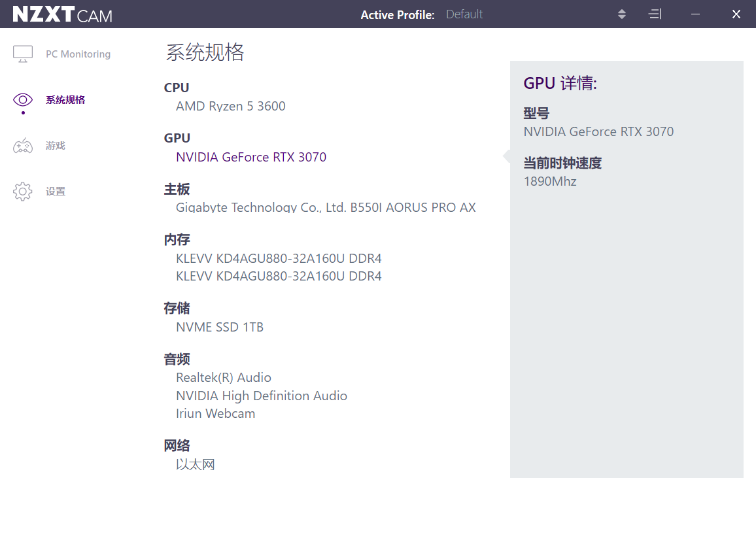Open 设置 sidebar label
Image resolution: width=756 pixels, height=546 pixels.
click(x=56, y=192)
